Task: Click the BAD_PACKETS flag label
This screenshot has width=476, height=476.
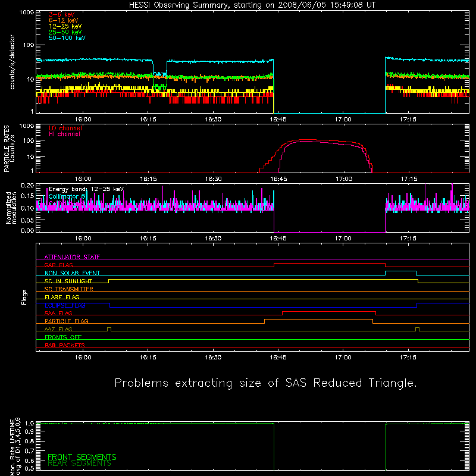Action: click(x=65, y=345)
